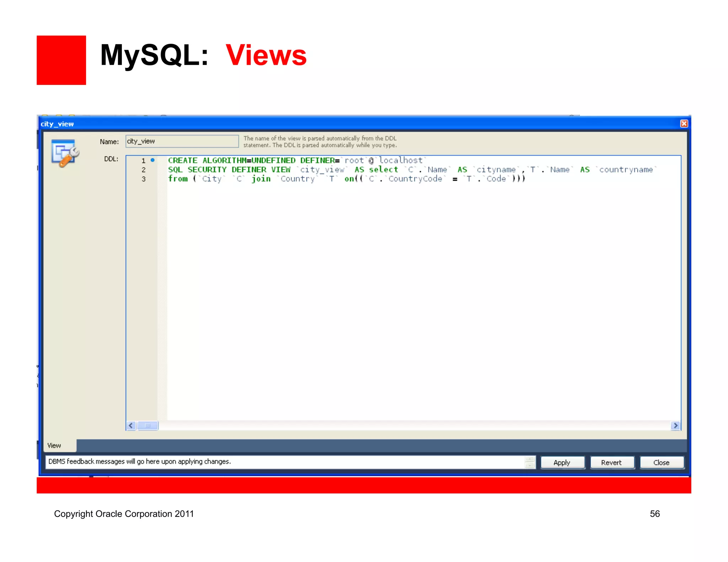The height and width of the screenshot is (562, 728).
Task: Click the `city_view` identifier in line 2
Action: pos(322,170)
